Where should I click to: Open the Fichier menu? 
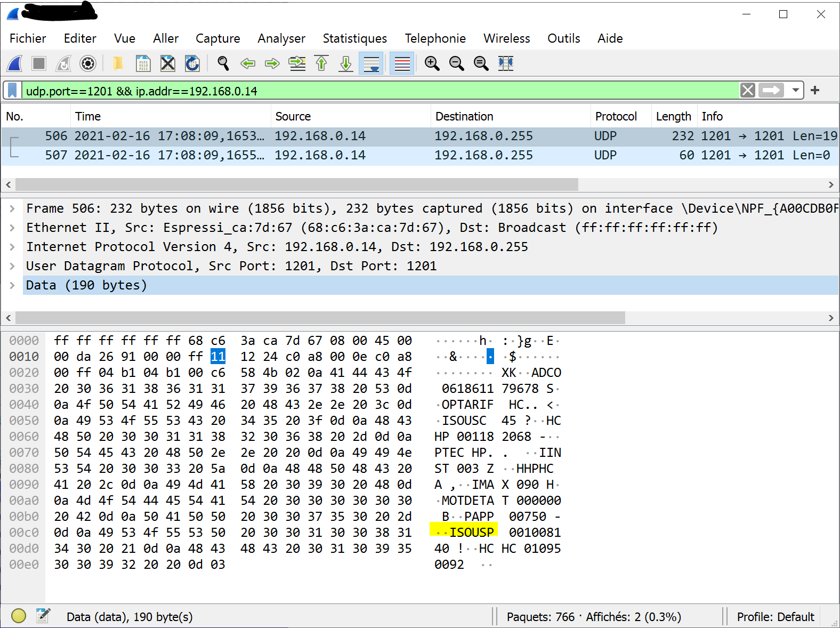[28, 38]
